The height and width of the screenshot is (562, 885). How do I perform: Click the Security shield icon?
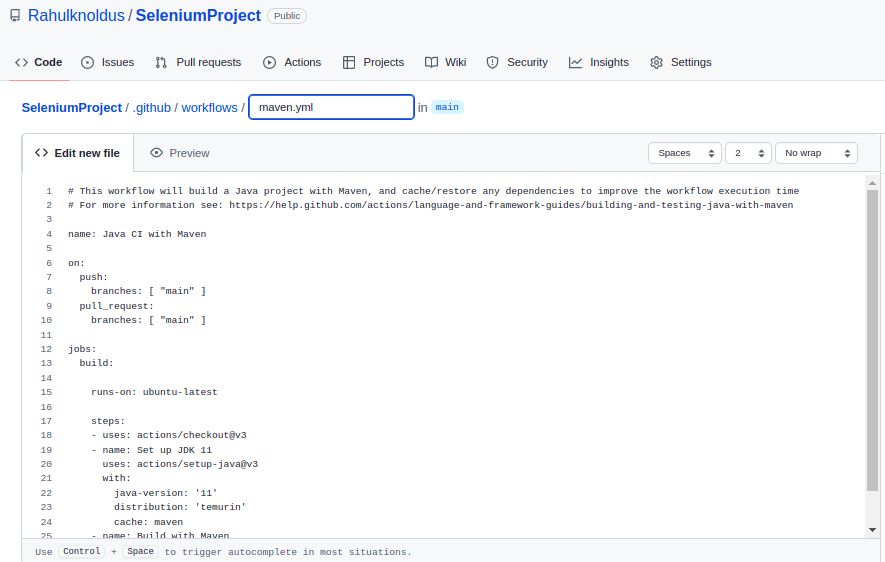point(493,62)
